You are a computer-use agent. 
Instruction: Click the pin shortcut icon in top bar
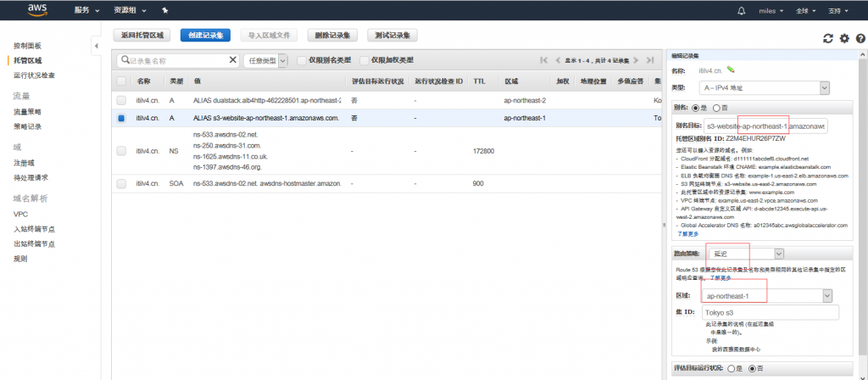pyautogui.click(x=165, y=10)
